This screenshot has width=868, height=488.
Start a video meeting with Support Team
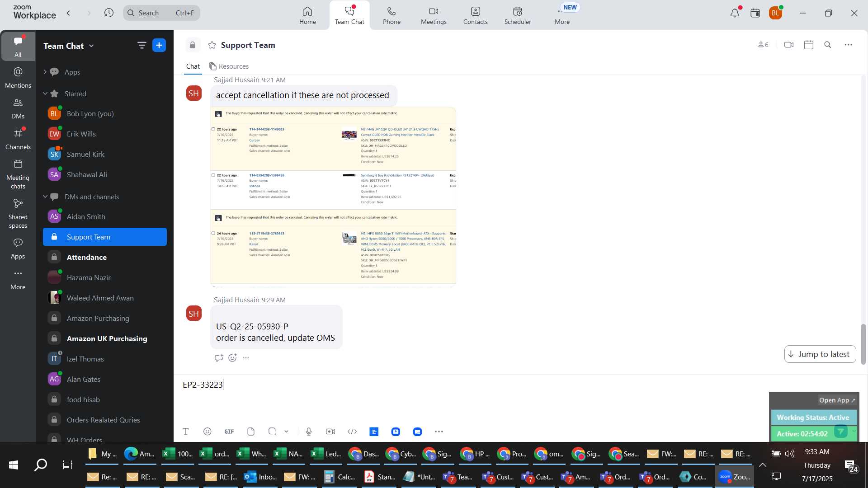[789, 45]
